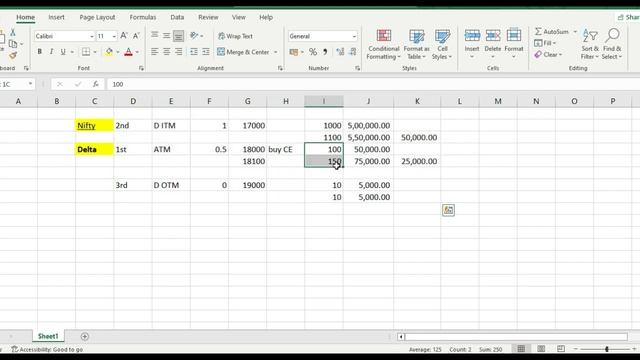Screen dimensions: 640x360
Task: Click Merge & Center button
Action: (x=243, y=52)
